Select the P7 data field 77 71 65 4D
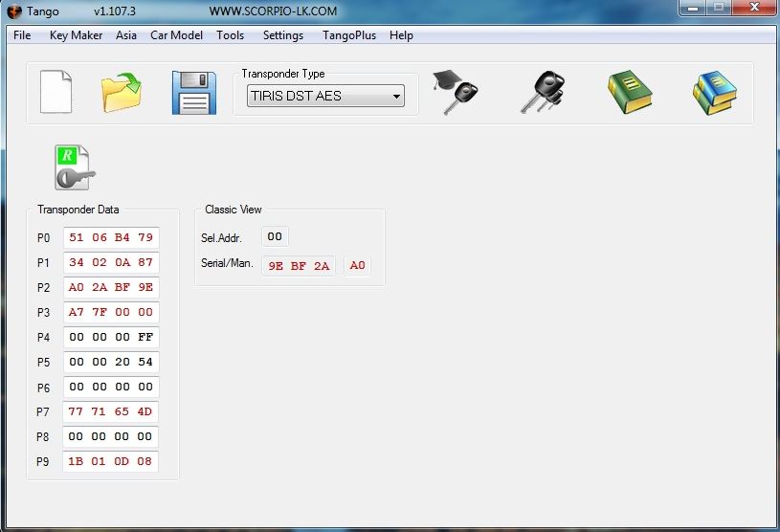 110,411
